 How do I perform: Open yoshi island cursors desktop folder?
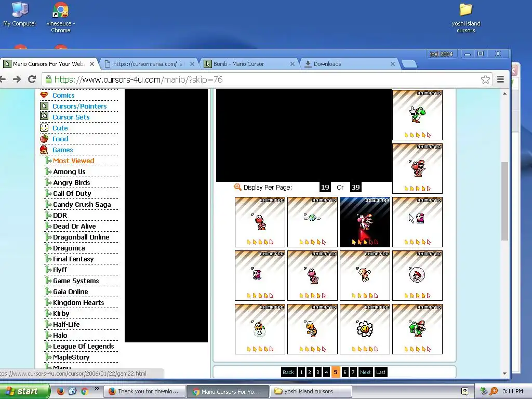(466, 18)
